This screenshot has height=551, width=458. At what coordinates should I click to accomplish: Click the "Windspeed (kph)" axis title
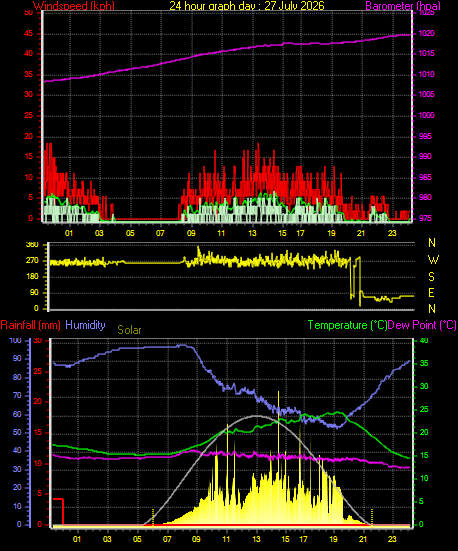(74, 6)
